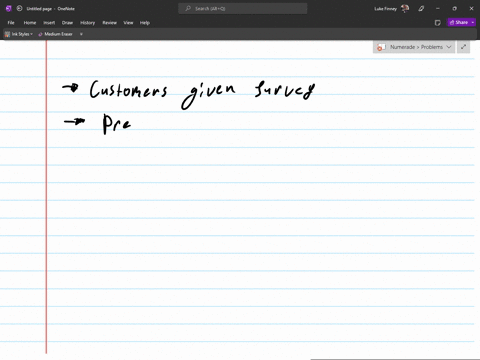Restore down the OneNote window

tap(454, 9)
